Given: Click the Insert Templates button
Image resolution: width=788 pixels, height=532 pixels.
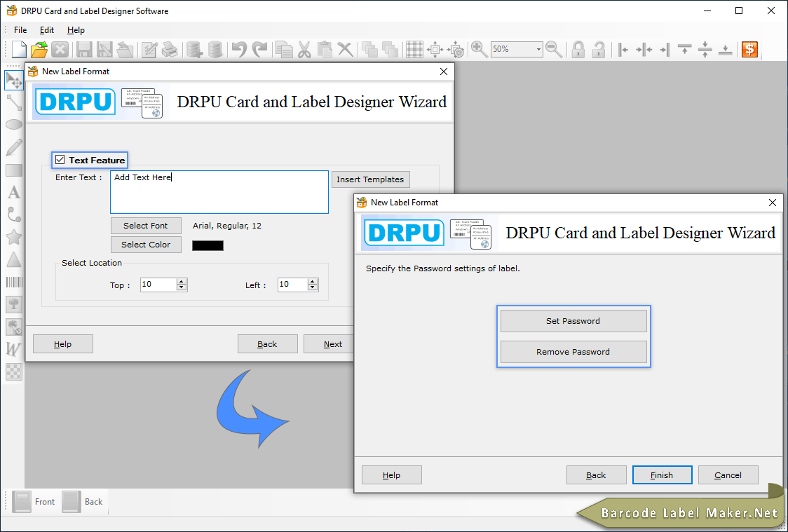Looking at the screenshot, I should [370, 179].
